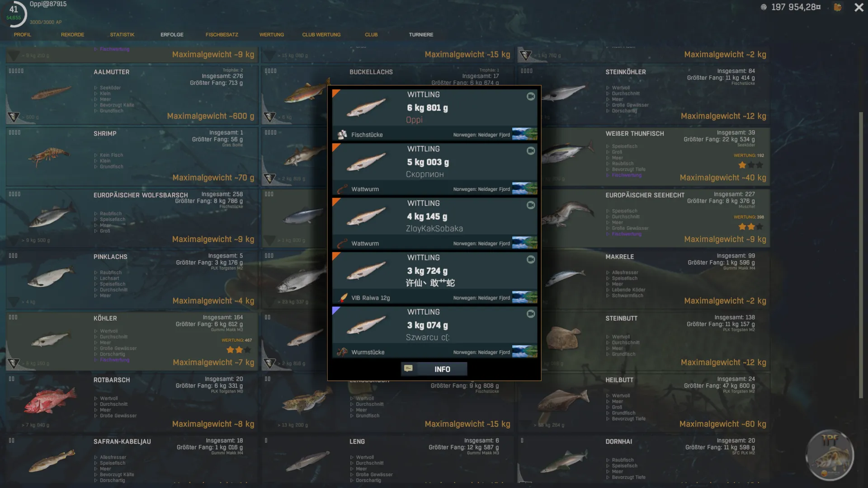Open the TURNIERE tab
This screenshot has height=488, width=868.
(x=421, y=34)
